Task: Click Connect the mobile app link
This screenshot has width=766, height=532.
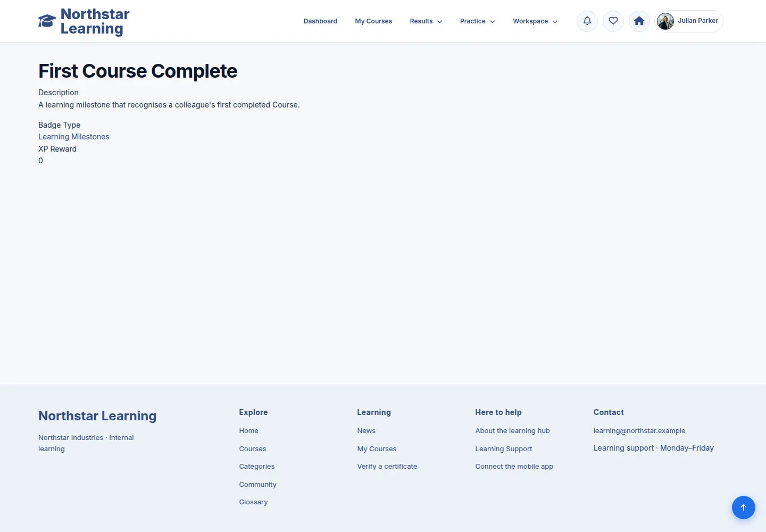Action: coord(514,467)
